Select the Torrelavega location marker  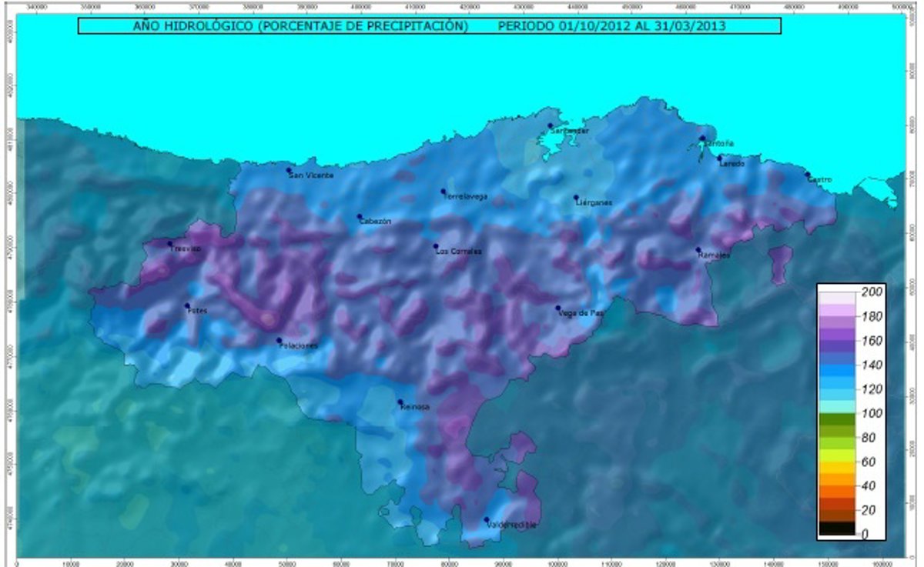point(444,192)
